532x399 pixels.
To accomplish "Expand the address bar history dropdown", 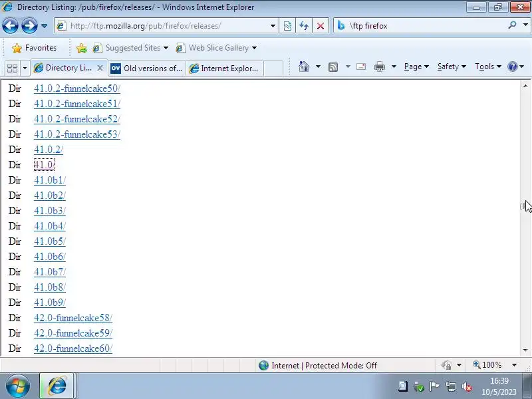I will click(273, 26).
